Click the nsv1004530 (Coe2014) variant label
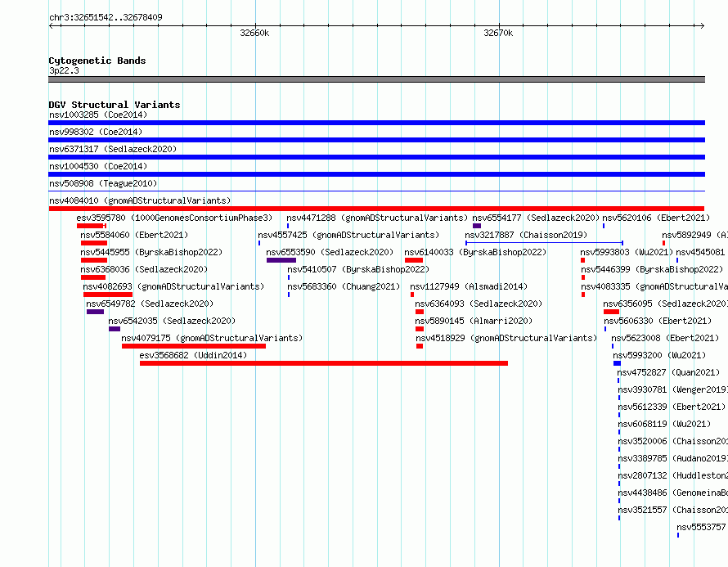728x567 pixels. coord(98,166)
